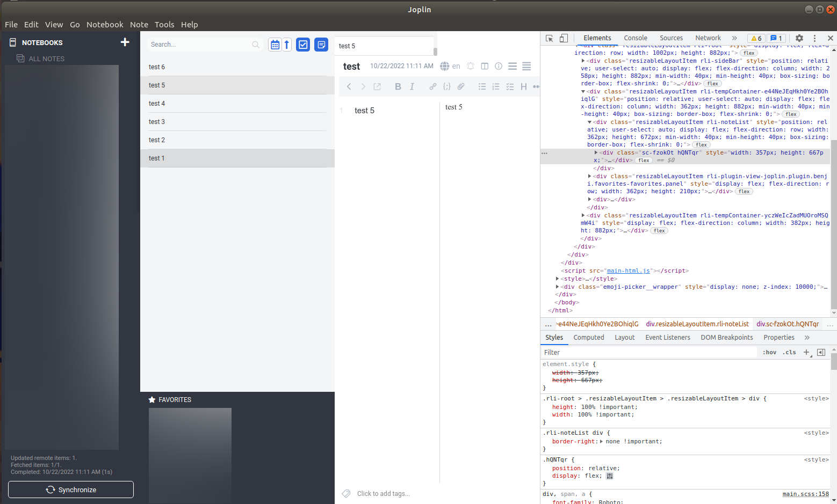Screen dimensions: 837x504
Task: Insert bulleted list in editor
Action: coord(482,86)
